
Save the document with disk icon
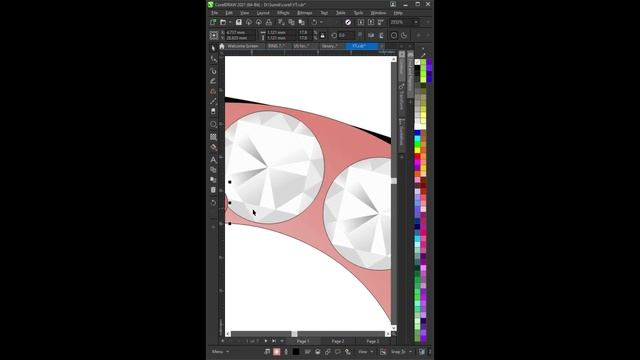point(239,22)
